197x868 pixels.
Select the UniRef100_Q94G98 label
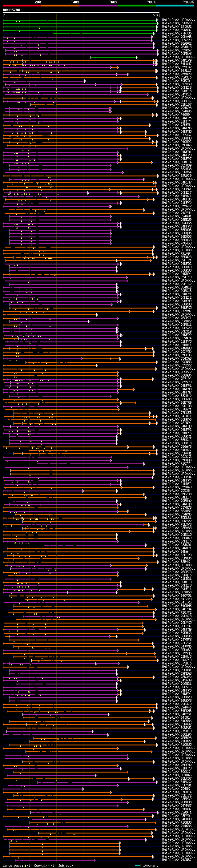177,108
